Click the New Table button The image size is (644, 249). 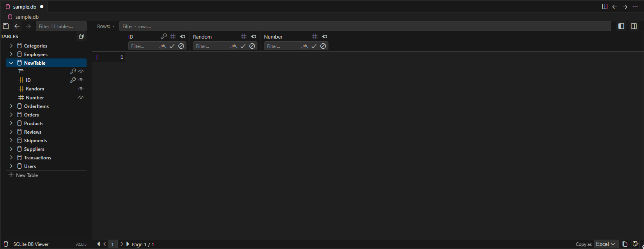pos(23,175)
